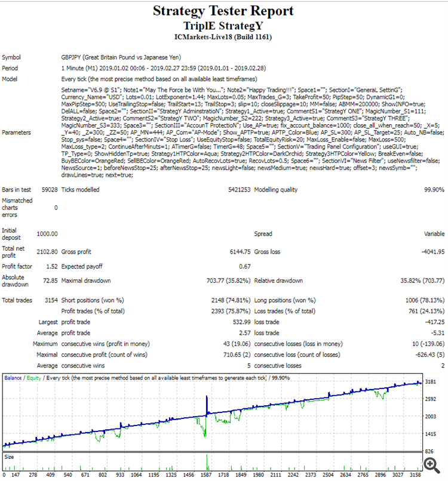
Task: Click Gross profit value 6144.75
Action: pyautogui.click(x=240, y=252)
